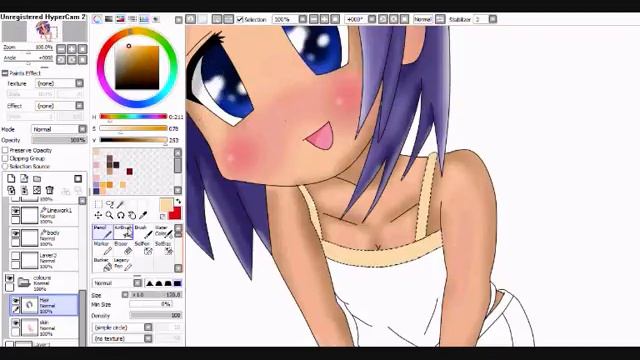Create a new layer folder
Image resolution: width=640 pixels, height=360 pixels.
(37, 179)
